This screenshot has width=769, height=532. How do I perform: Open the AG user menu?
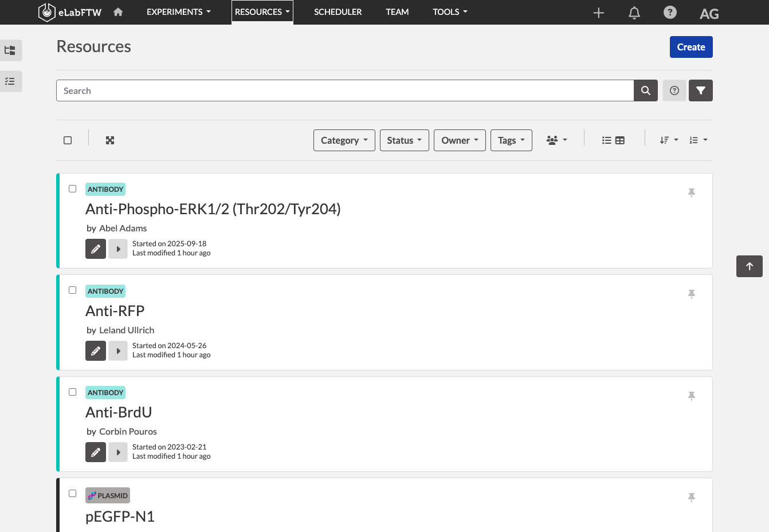[709, 14]
